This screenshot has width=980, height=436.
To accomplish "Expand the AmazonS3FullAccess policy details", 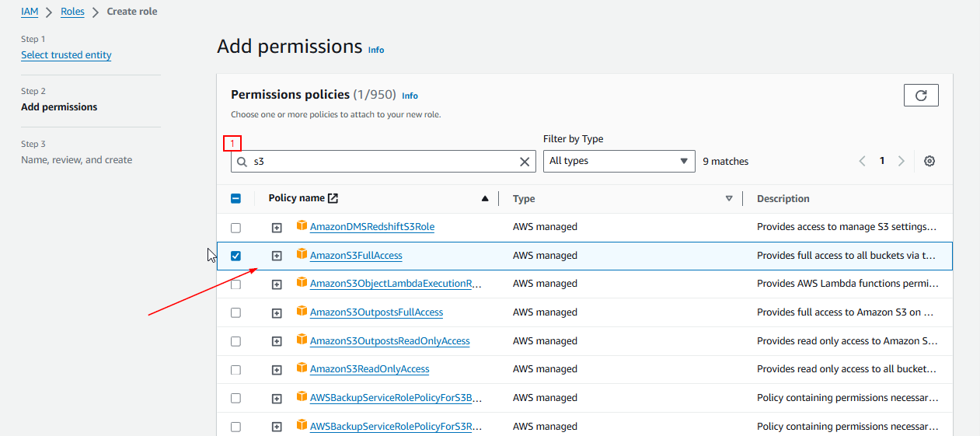I will coord(277,256).
